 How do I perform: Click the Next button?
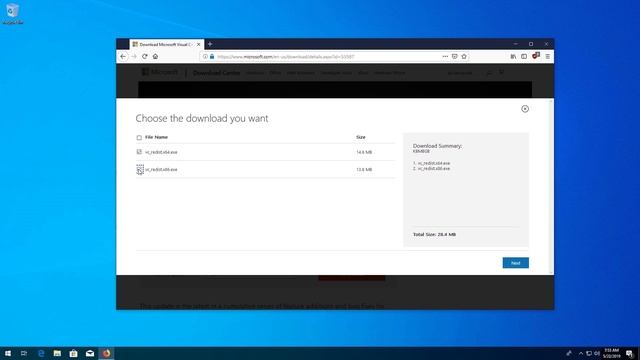(x=516, y=263)
